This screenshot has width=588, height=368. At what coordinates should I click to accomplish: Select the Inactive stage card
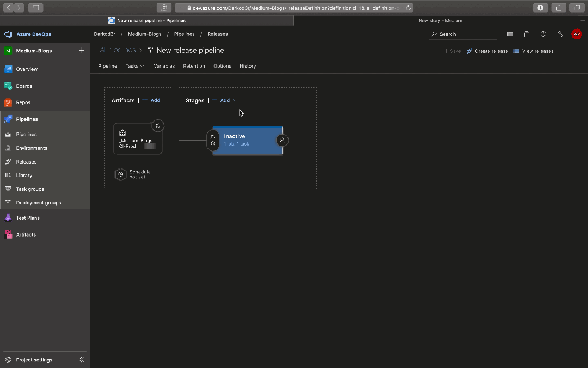248,140
